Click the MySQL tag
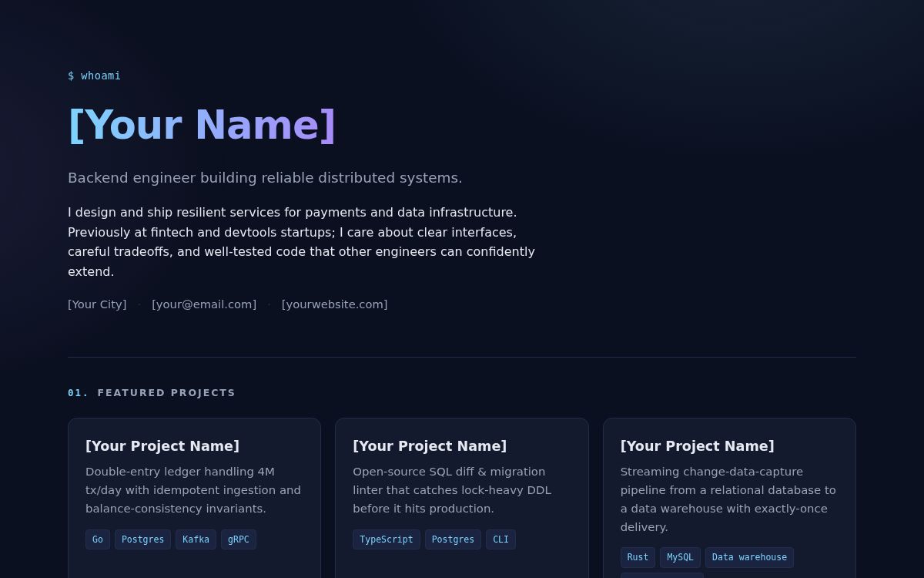The width and height of the screenshot is (924, 578). pos(680,557)
